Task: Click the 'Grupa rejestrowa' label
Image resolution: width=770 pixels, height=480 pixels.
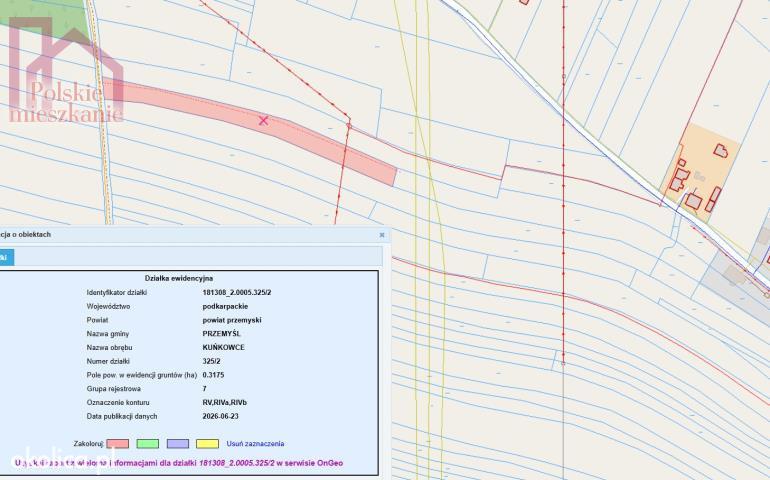Action: (x=113, y=389)
